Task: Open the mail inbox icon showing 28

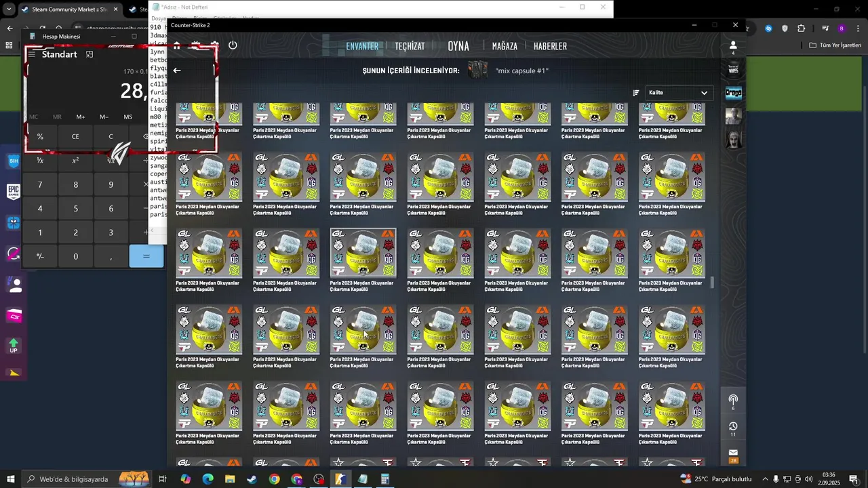Action: coord(733,455)
